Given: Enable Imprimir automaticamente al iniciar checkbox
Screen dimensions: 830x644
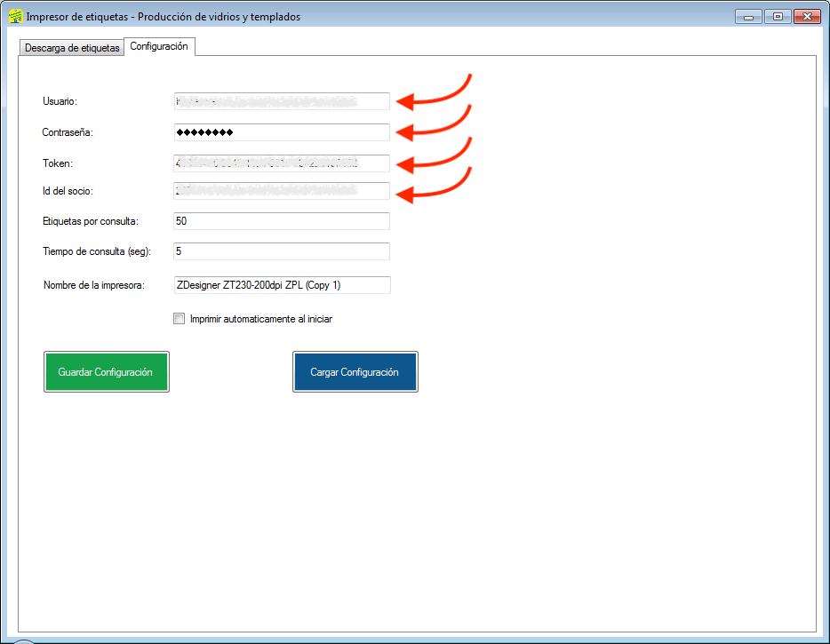Looking at the screenshot, I should pyautogui.click(x=180, y=319).
